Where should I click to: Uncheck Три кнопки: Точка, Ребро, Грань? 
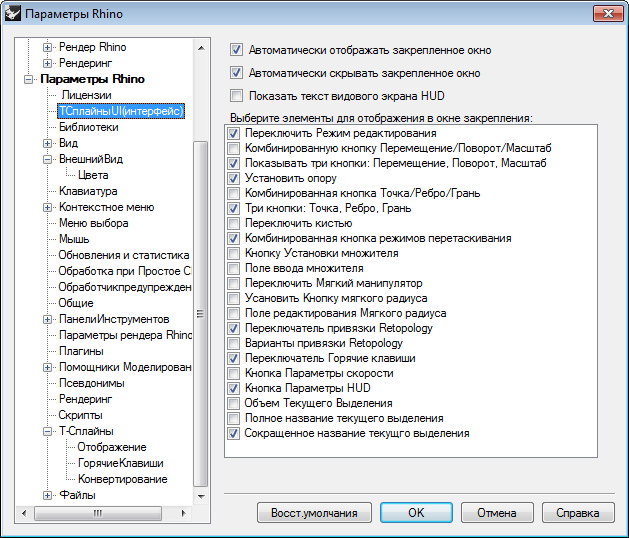233,208
